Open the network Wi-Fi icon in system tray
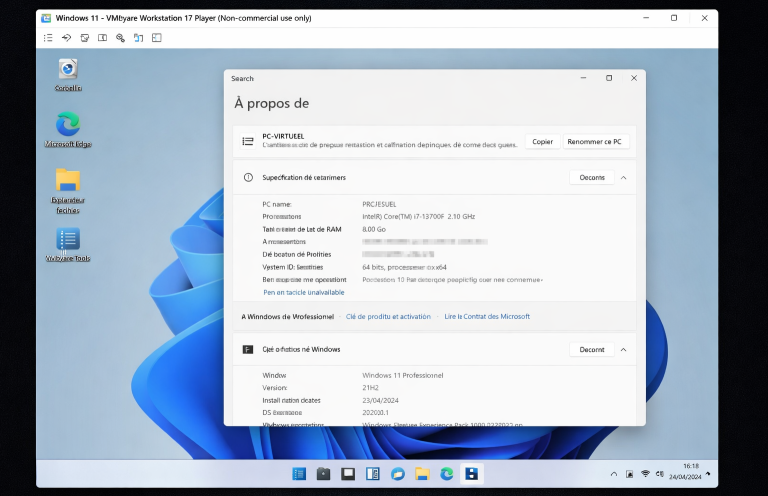The width and height of the screenshot is (768, 496). pyautogui.click(x=645, y=473)
